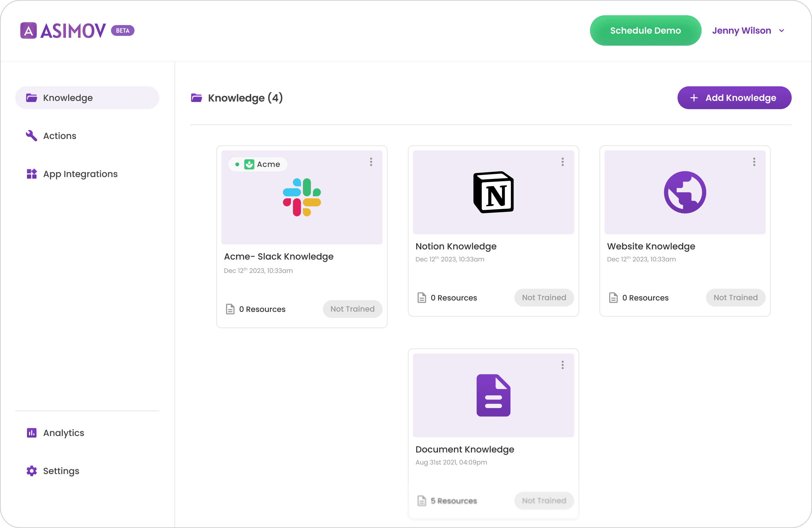Open three-dot menu on Notion Knowledge card
812x528 pixels.
(563, 162)
